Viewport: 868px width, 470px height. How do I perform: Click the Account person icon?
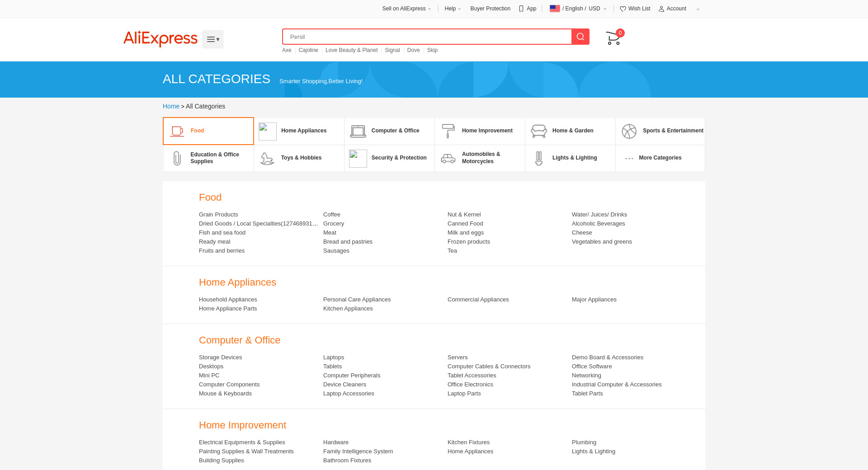[x=661, y=9]
